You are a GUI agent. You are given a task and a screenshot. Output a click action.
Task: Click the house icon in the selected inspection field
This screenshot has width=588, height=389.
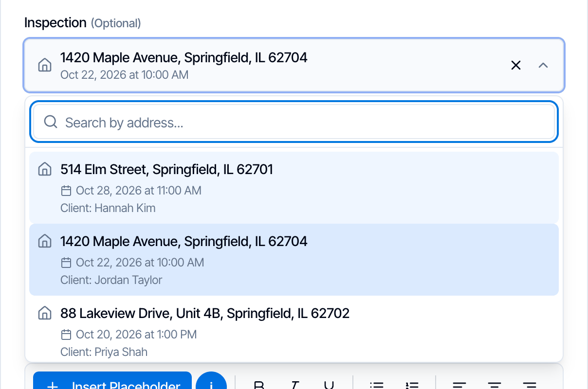click(x=45, y=65)
